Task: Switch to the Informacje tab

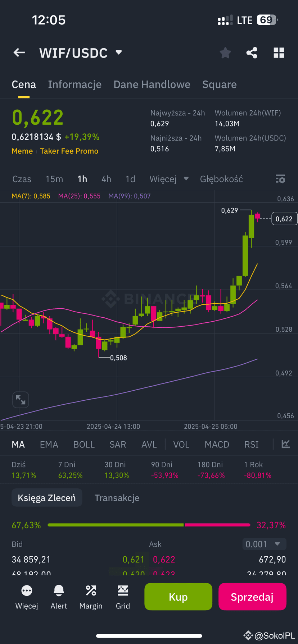Action: (75, 84)
